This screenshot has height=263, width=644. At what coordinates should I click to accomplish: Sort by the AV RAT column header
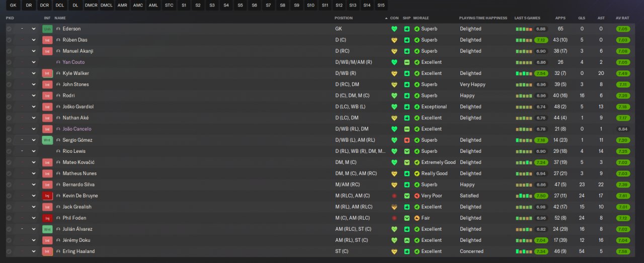622,18
